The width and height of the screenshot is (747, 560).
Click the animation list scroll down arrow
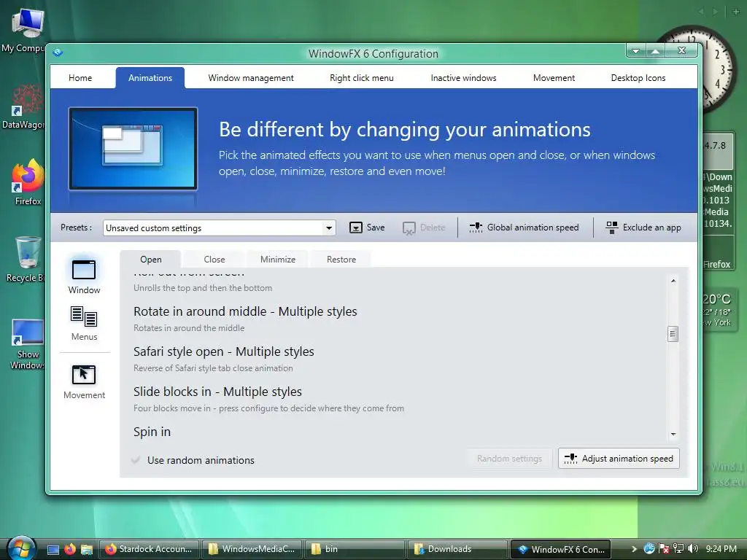click(673, 434)
